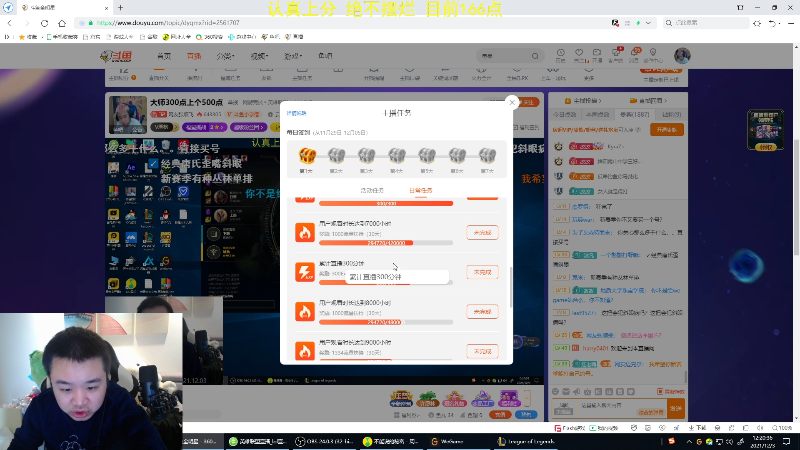This screenshot has width=800, height=450.
Task: Open the 直播 live nav item
Action: (x=194, y=56)
